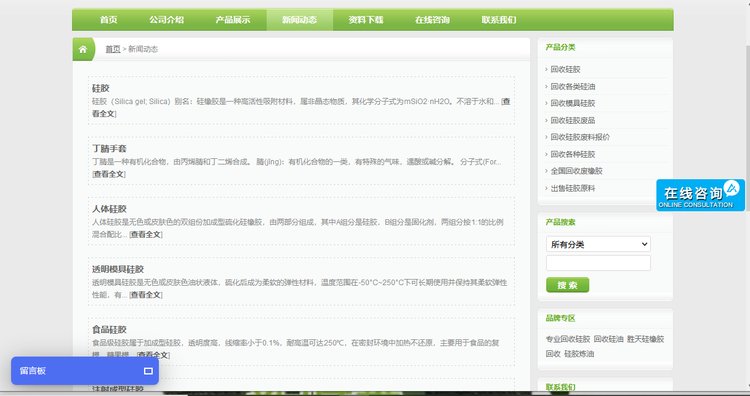Go to 联系我们 in the nav bar
750x396 pixels.
pyautogui.click(x=499, y=20)
